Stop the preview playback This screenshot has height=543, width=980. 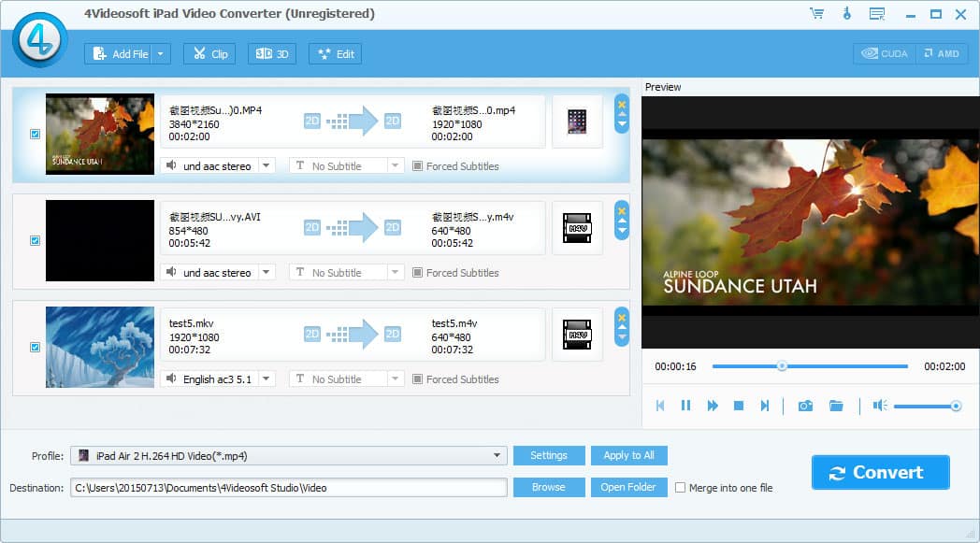(x=739, y=406)
